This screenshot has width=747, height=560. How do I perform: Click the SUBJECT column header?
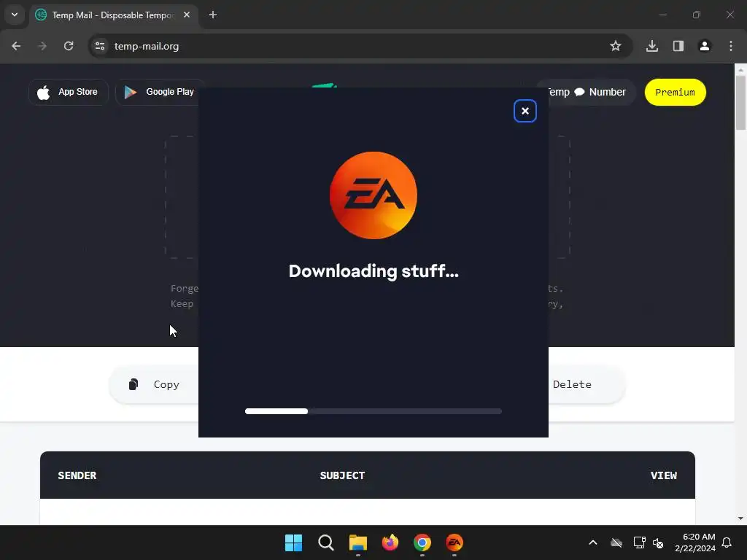[343, 475]
